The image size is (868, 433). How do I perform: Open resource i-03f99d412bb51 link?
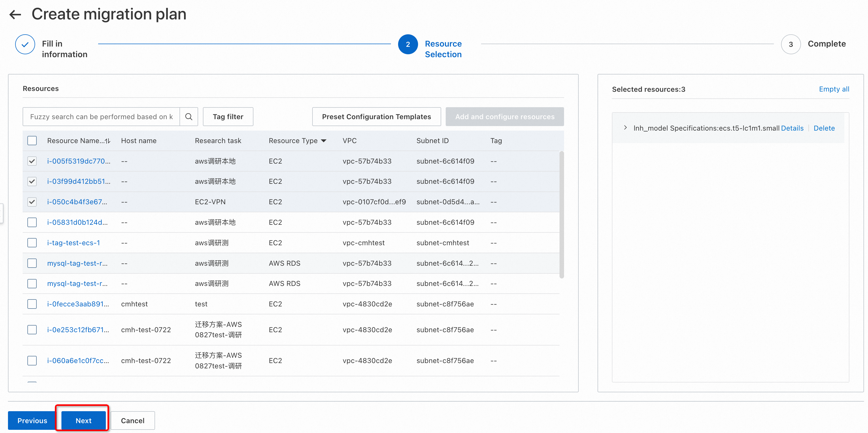point(79,181)
